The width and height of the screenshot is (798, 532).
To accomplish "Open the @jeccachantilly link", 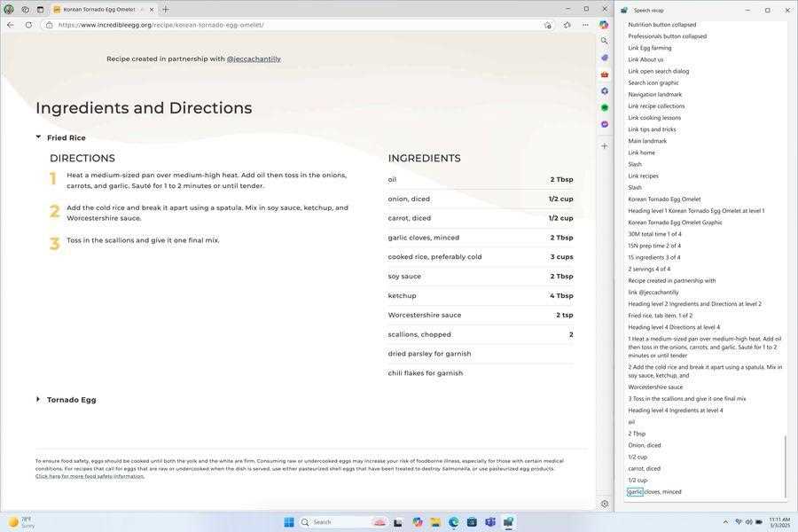I will (x=254, y=59).
